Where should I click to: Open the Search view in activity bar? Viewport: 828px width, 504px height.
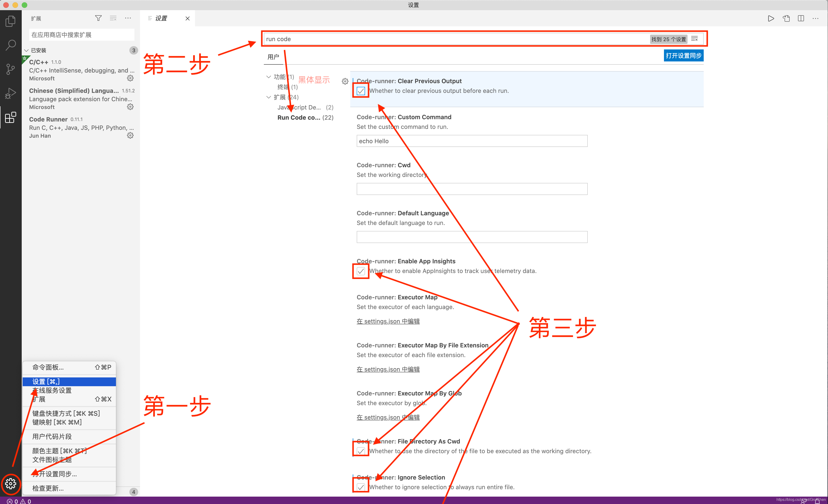10,45
